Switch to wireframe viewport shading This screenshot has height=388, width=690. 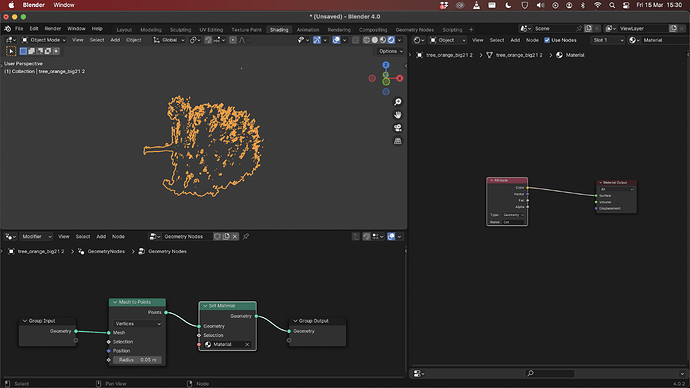coord(366,40)
